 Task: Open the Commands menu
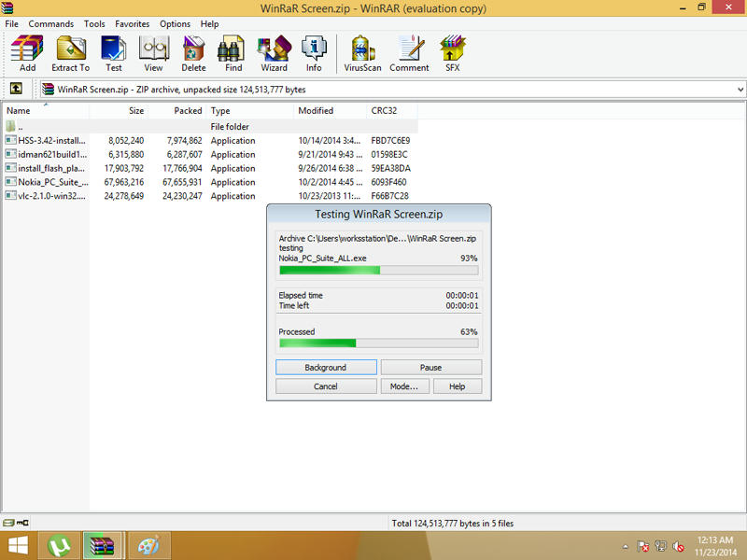51,24
